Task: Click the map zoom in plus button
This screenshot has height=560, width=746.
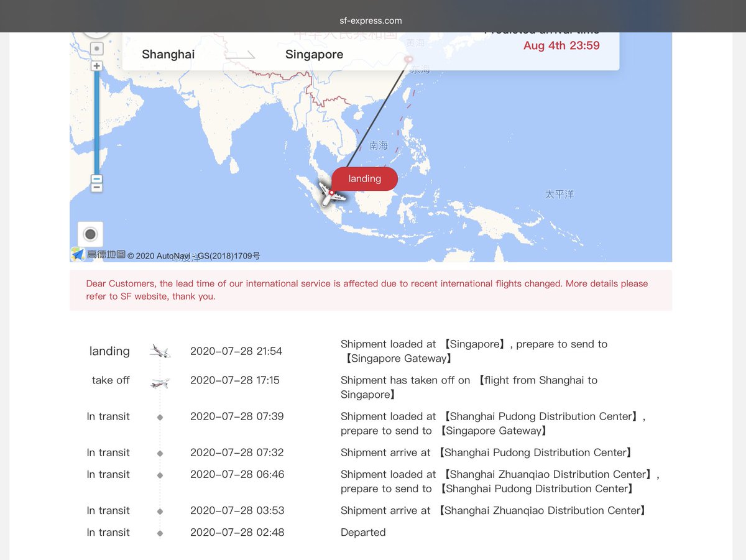Action: pyautogui.click(x=96, y=65)
